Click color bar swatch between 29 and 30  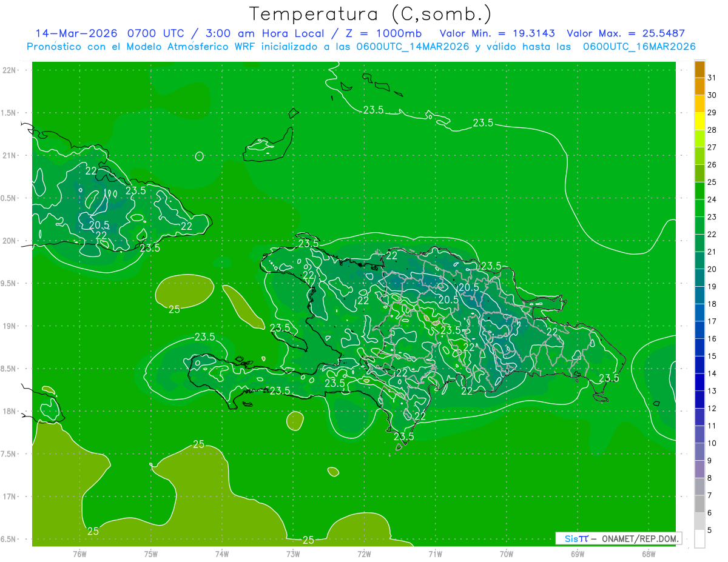(699, 104)
